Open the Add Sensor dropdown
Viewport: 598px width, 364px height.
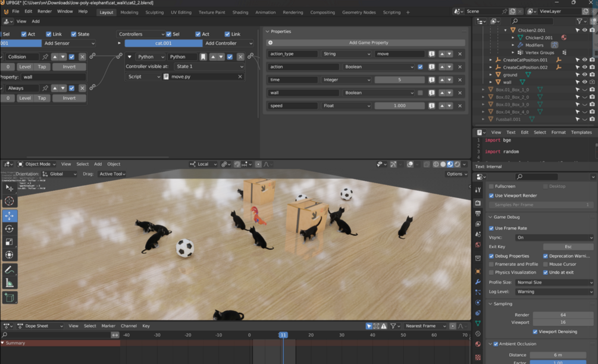[x=68, y=43]
